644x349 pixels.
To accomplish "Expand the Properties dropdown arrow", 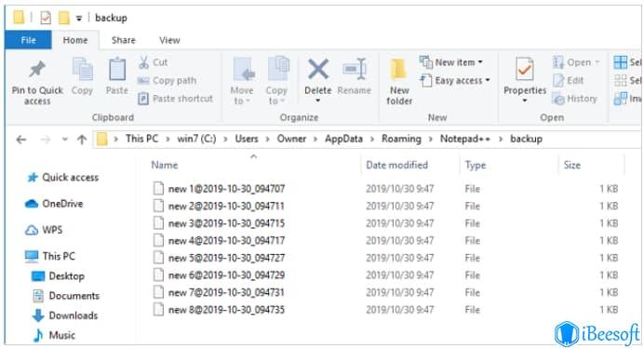I will 525,101.
